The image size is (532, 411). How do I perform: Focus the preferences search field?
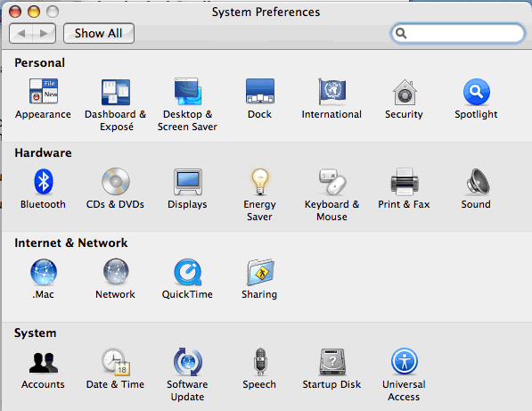[x=458, y=33]
